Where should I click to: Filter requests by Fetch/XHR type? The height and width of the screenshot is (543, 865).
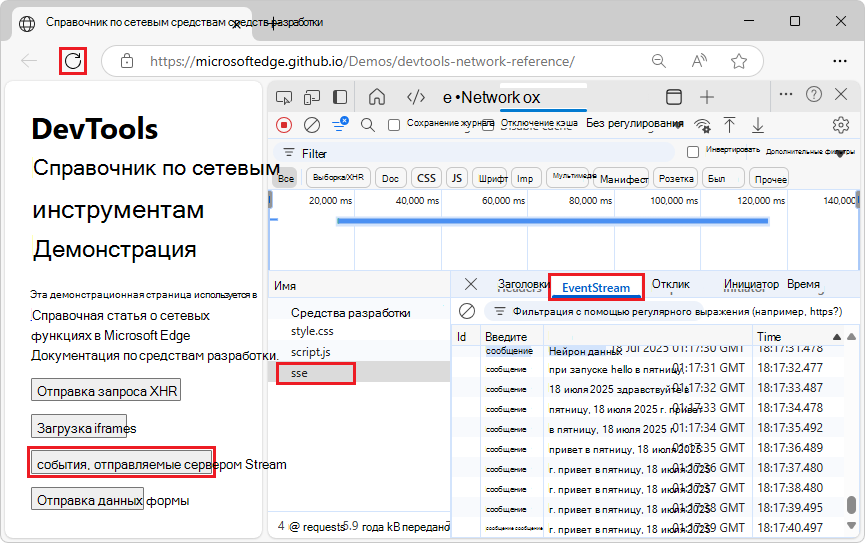point(338,178)
